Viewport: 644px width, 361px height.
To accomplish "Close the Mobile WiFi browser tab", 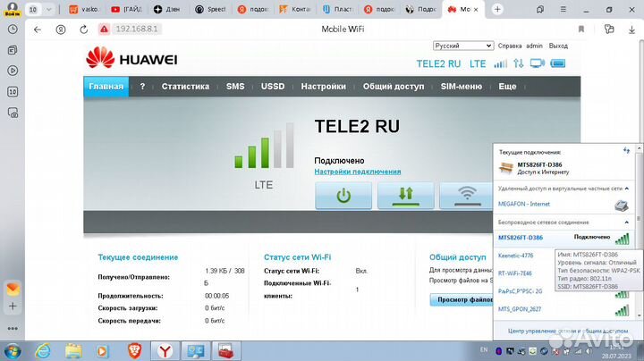I will click(476, 9).
